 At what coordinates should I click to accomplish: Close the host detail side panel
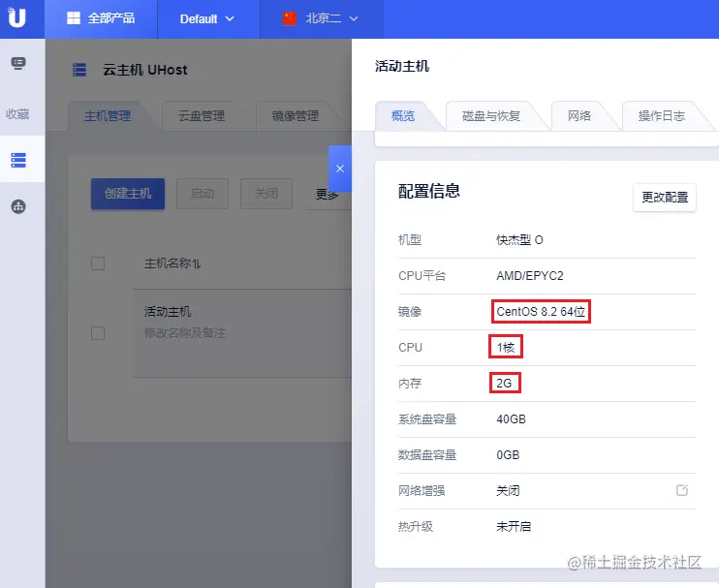point(340,169)
